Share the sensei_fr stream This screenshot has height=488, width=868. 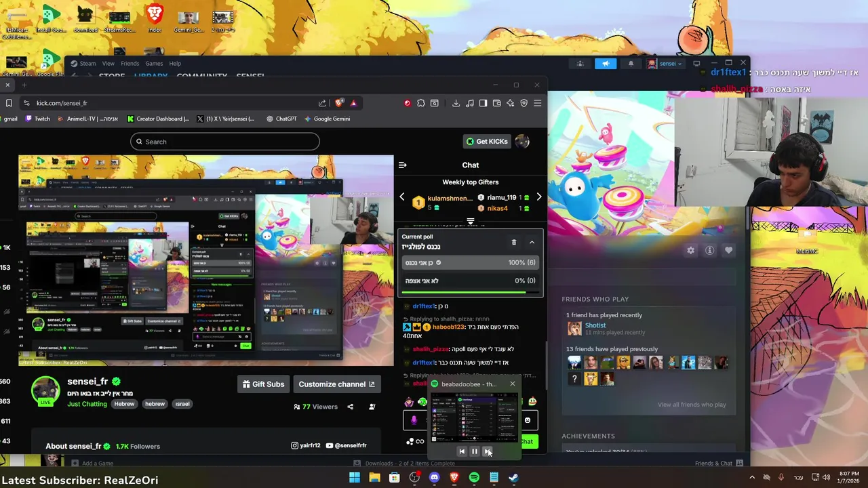coord(351,407)
